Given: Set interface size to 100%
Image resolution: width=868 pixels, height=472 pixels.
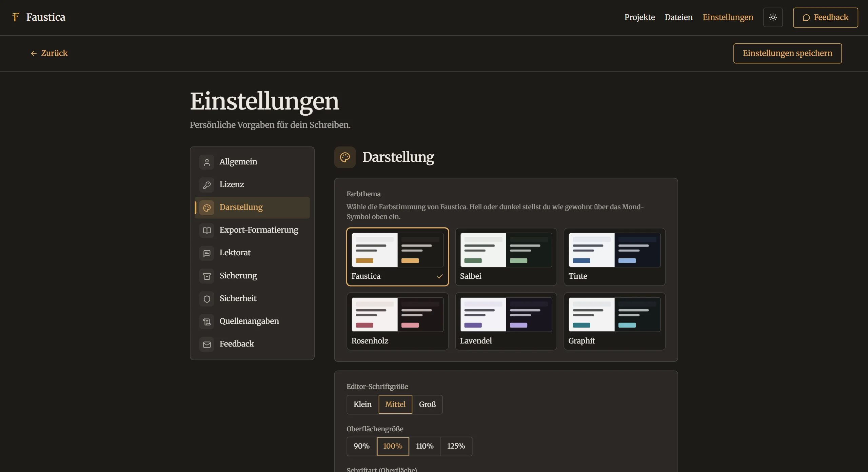Looking at the screenshot, I should click(393, 446).
